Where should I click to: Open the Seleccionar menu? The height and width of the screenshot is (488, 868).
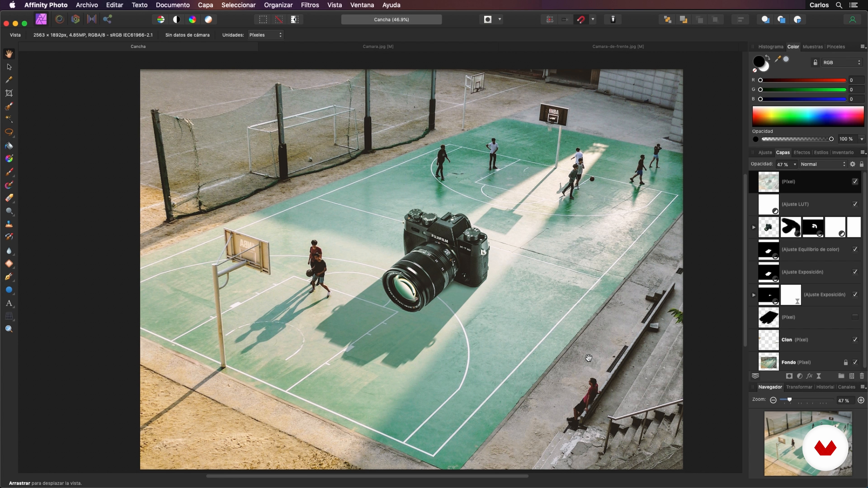(238, 5)
